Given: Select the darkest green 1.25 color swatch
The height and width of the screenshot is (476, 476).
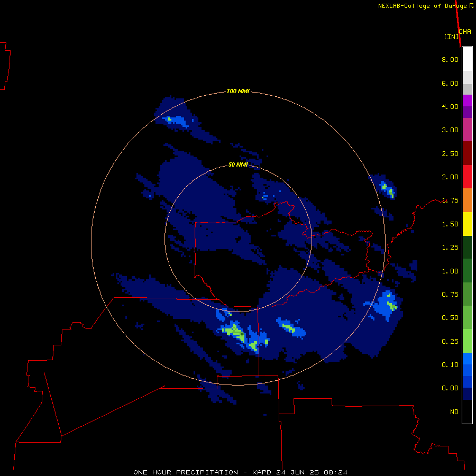Looking at the screenshot, I should coord(467,247).
